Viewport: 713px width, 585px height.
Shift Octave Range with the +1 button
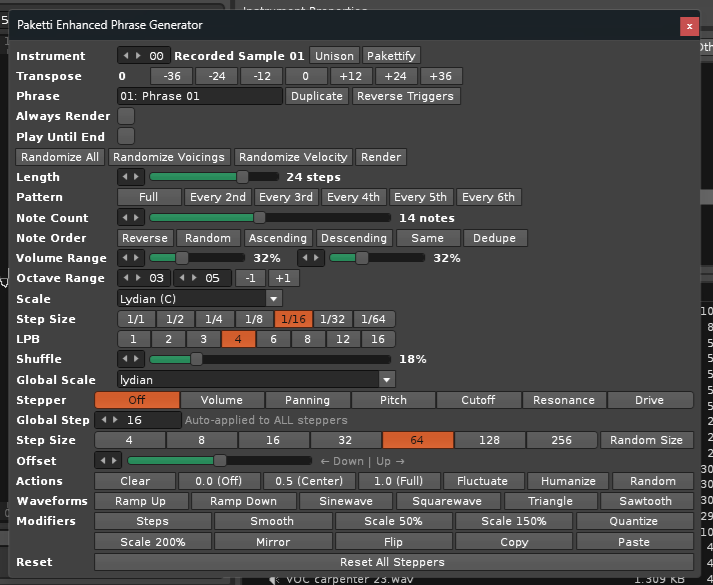pos(283,278)
